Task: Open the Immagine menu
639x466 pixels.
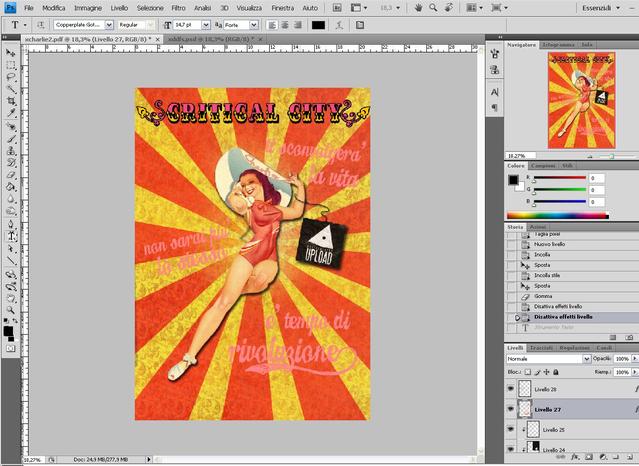Action: (88, 8)
